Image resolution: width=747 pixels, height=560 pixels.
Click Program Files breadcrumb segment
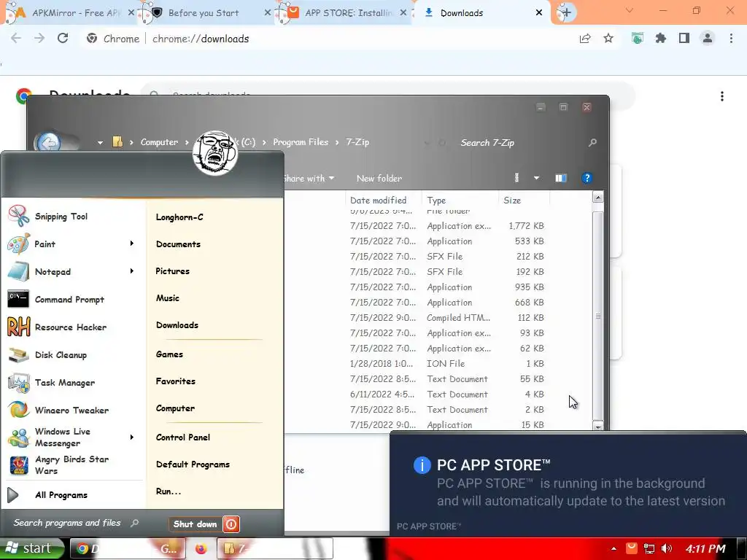(x=301, y=142)
